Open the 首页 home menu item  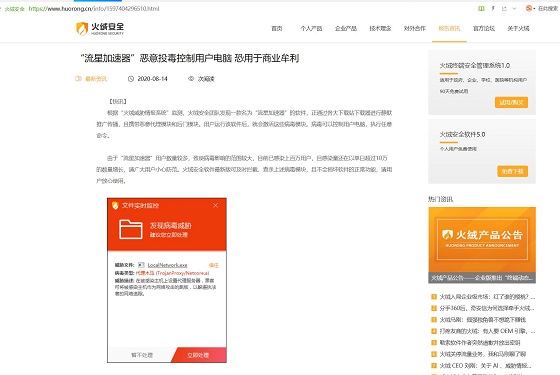point(277,28)
